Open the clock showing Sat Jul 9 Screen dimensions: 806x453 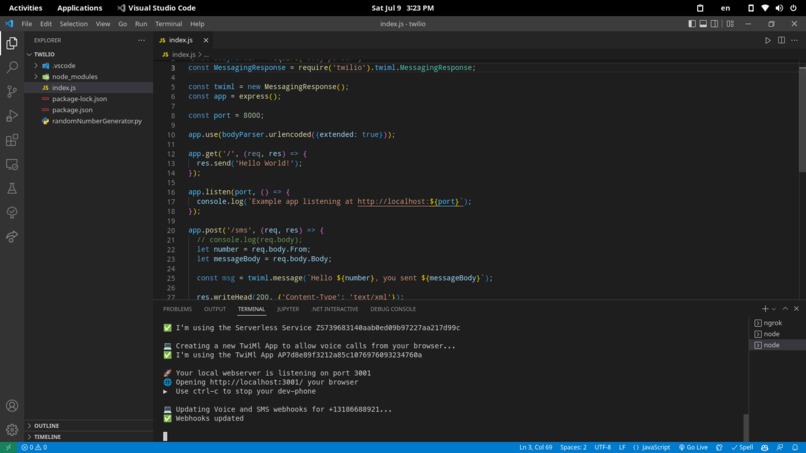click(x=402, y=8)
